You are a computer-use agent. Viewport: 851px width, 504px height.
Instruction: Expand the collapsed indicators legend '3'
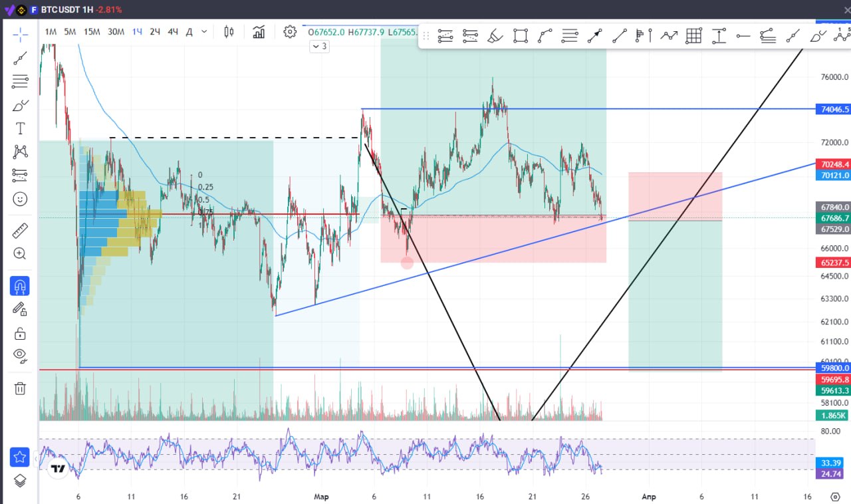[x=320, y=47]
